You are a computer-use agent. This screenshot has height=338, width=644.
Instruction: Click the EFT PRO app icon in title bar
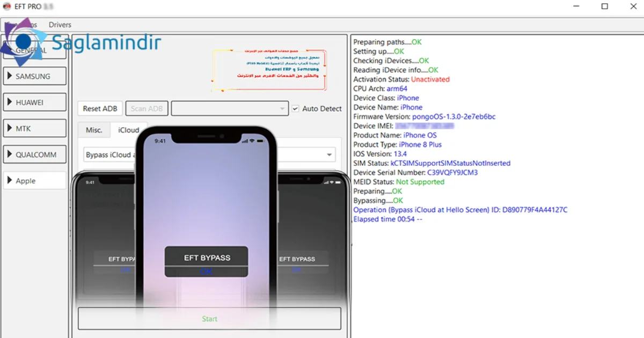pyautogui.click(x=8, y=6)
